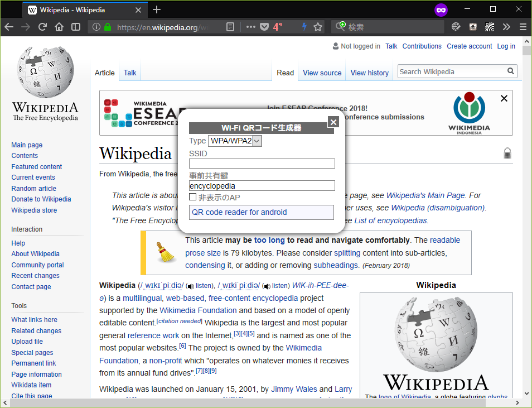Open reader view in address bar
This screenshot has width=532, height=408.
230,27
